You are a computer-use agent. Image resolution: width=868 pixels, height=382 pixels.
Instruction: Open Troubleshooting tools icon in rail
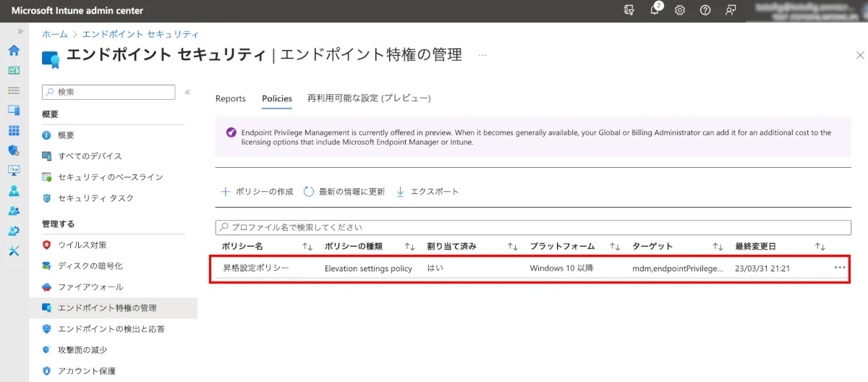14,251
